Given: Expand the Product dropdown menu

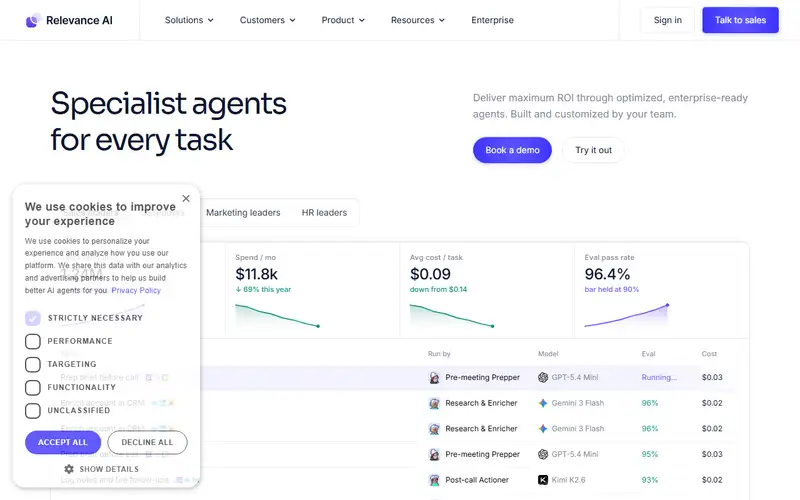Looking at the screenshot, I should 343,20.
